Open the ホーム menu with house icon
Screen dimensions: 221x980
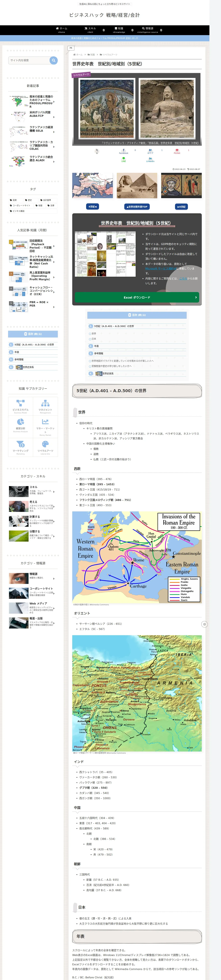61,30
